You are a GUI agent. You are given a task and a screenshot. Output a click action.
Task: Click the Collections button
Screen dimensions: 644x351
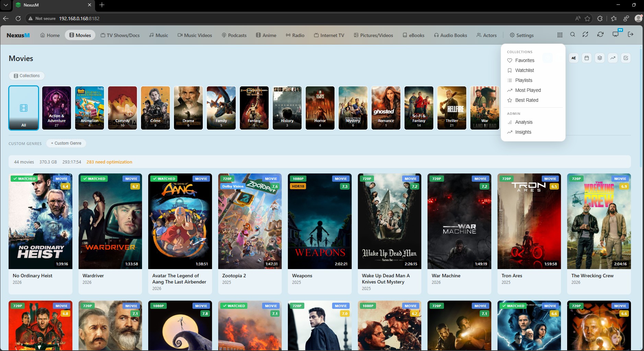point(26,76)
